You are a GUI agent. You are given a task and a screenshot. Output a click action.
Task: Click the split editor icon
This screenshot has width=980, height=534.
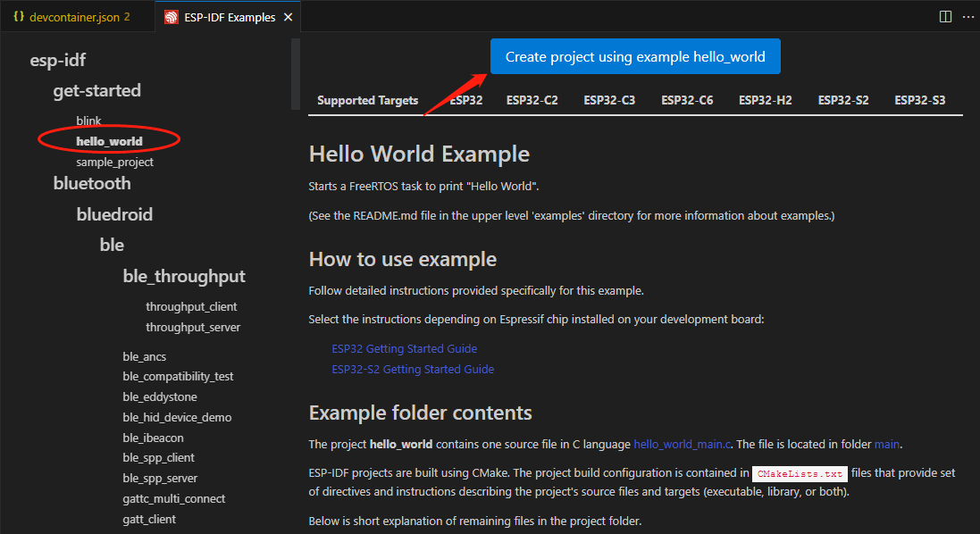tap(945, 17)
